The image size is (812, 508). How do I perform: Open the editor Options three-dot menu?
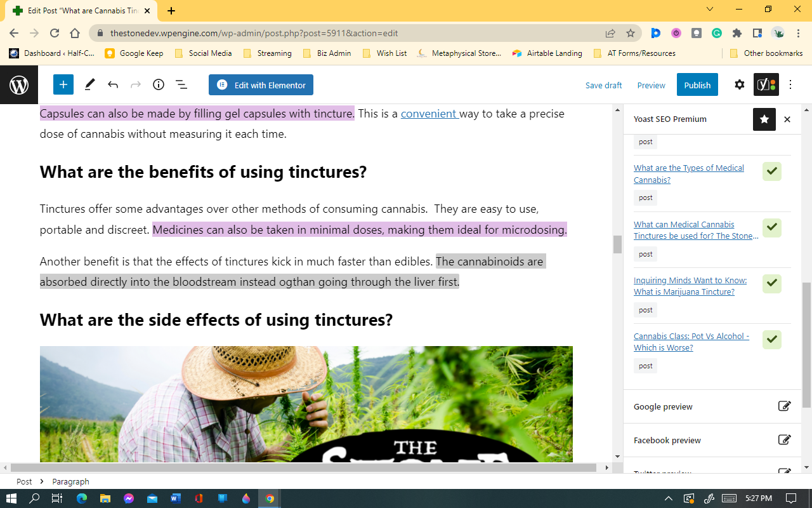click(790, 84)
